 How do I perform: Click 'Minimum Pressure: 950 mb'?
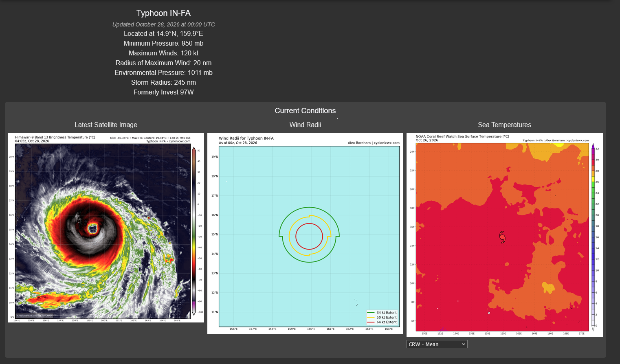[163, 44]
